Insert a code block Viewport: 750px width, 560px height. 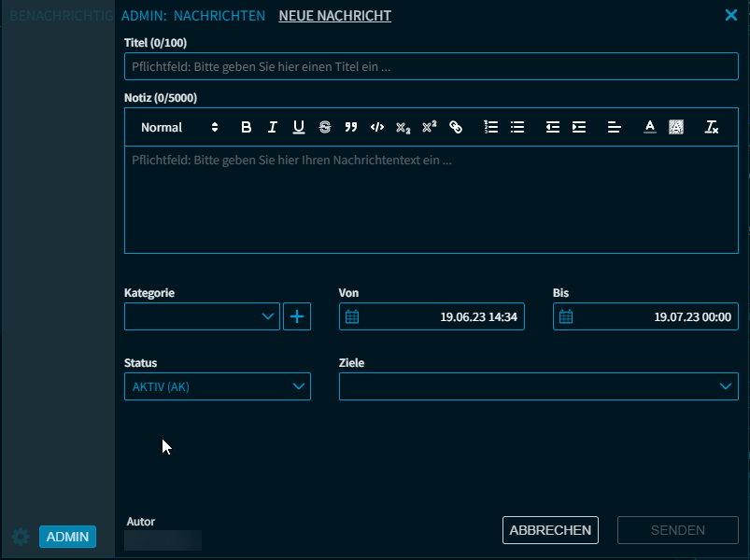[x=377, y=128]
